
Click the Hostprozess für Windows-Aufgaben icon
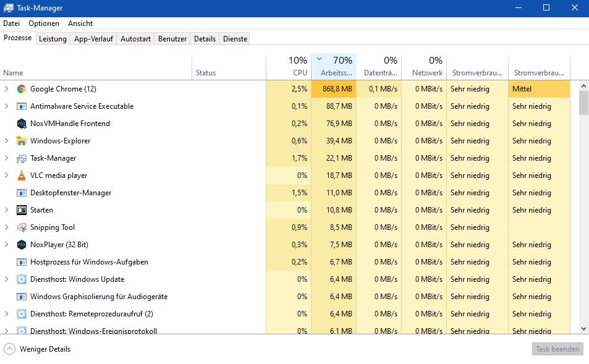(22, 262)
